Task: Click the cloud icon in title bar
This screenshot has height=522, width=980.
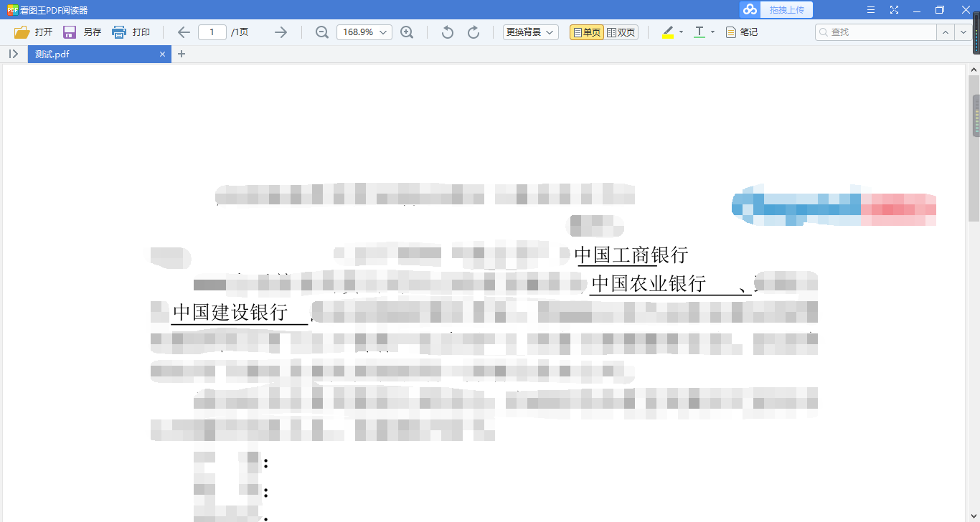Action: click(x=750, y=9)
